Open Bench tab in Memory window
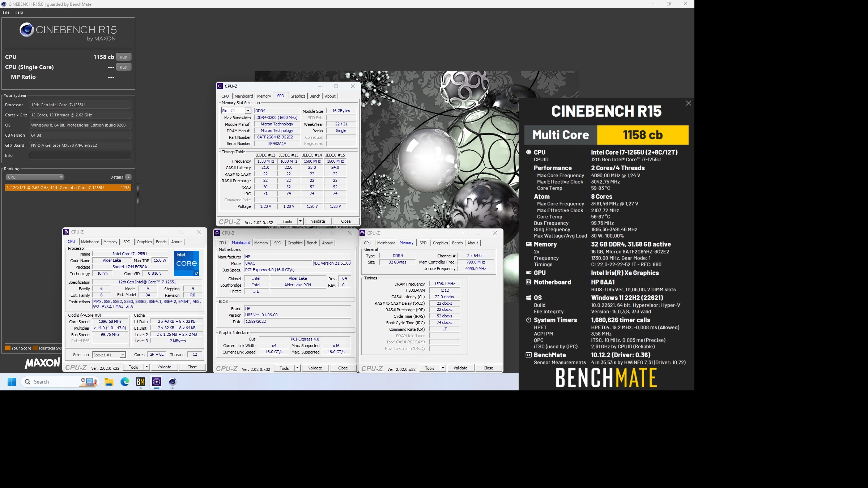This screenshot has height=488, width=868. pyautogui.click(x=458, y=243)
